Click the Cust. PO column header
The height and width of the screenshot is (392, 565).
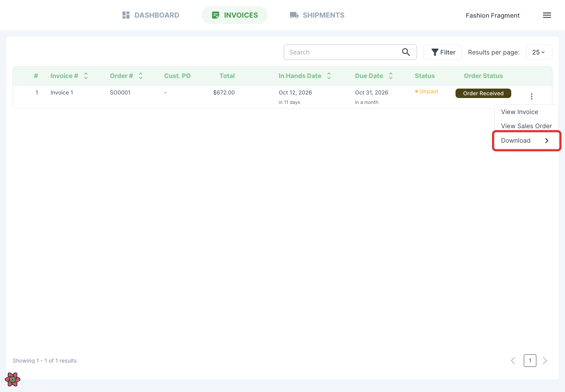click(177, 76)
